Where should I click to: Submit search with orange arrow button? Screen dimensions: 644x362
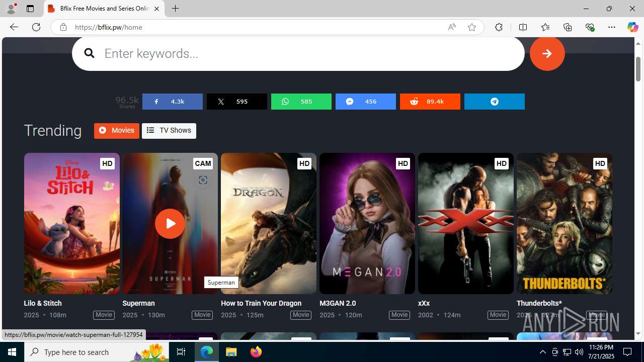(x=547, y=53)
